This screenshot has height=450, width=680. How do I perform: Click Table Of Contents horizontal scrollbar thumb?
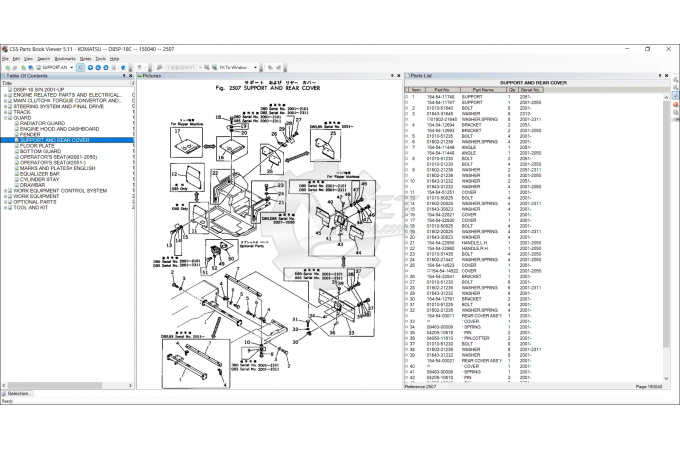pos(55,385)
